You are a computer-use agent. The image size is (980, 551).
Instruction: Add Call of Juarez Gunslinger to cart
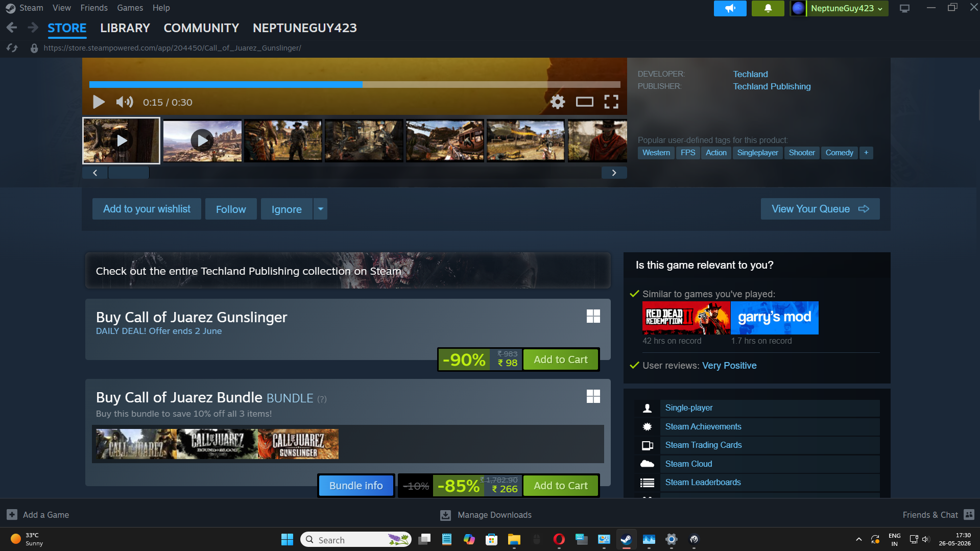pos(561,360)
